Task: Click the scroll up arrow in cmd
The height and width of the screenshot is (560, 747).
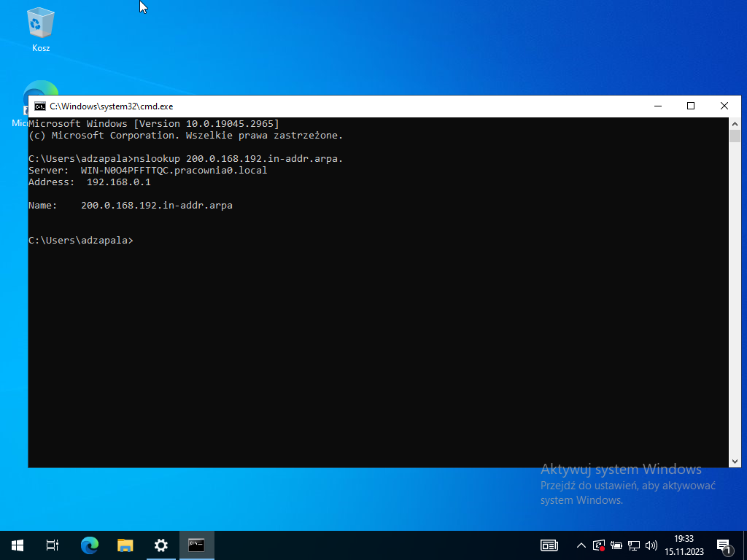Action: [x=734, y=123]
